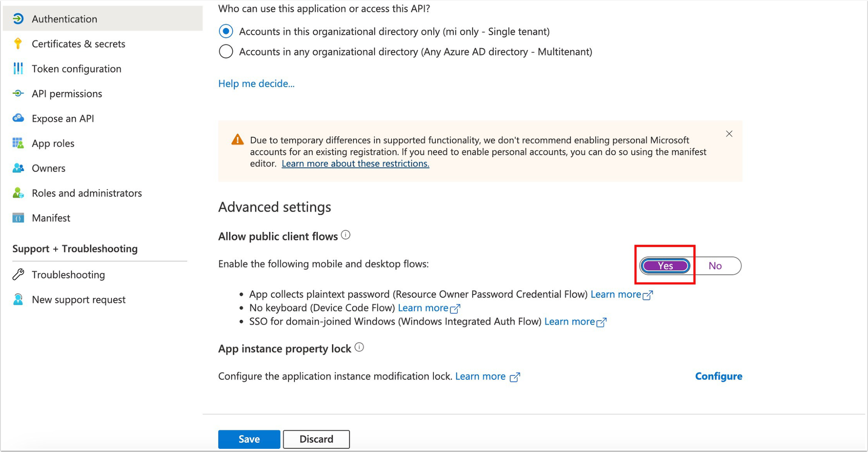Open Roles and administrators menu item
868x452 pixels.
[87, 193]
